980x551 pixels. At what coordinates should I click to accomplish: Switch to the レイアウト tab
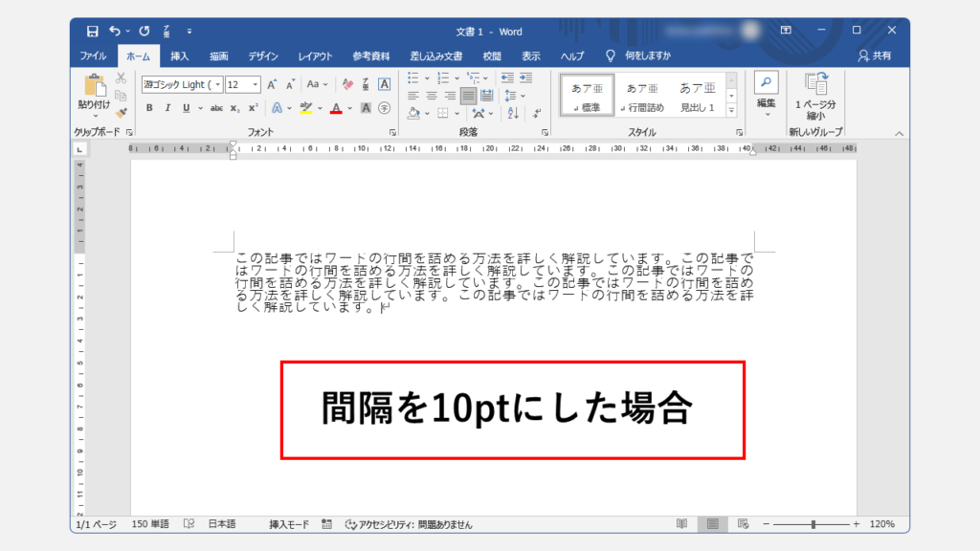click(x=315, y=55)
